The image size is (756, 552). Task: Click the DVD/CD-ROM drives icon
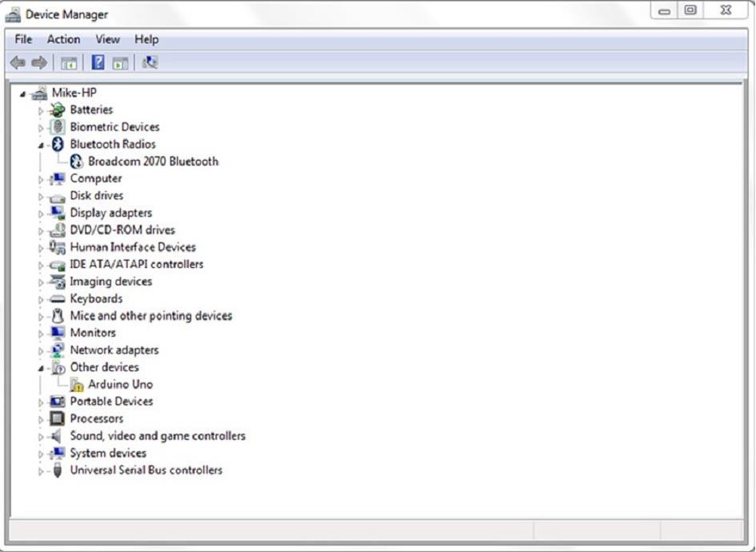coord(58,230)
